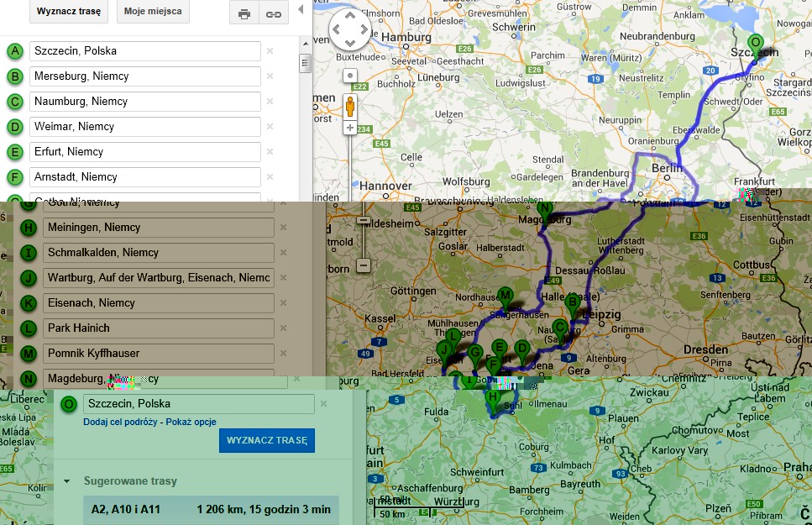Click the map zoom slider handle
The width and height of the screenshot is (812, 525).
pos(363,219)
